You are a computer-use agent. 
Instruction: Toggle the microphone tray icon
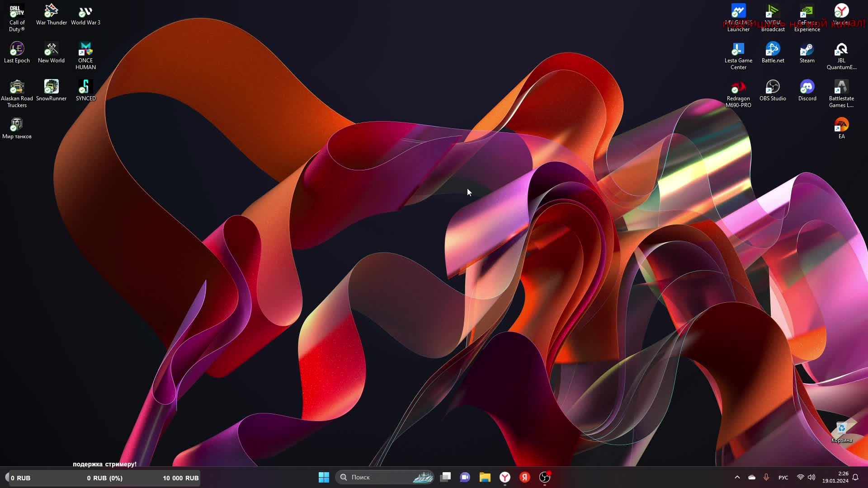coord(766,477)
